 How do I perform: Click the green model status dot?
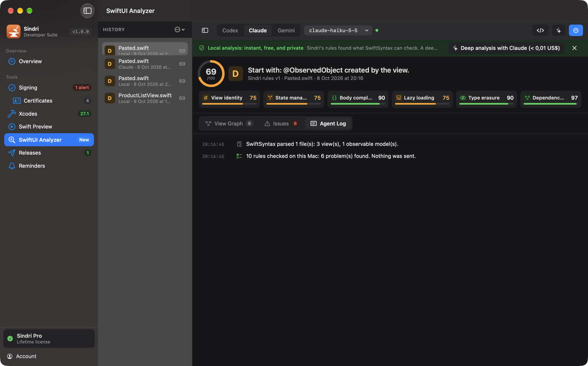377,30
